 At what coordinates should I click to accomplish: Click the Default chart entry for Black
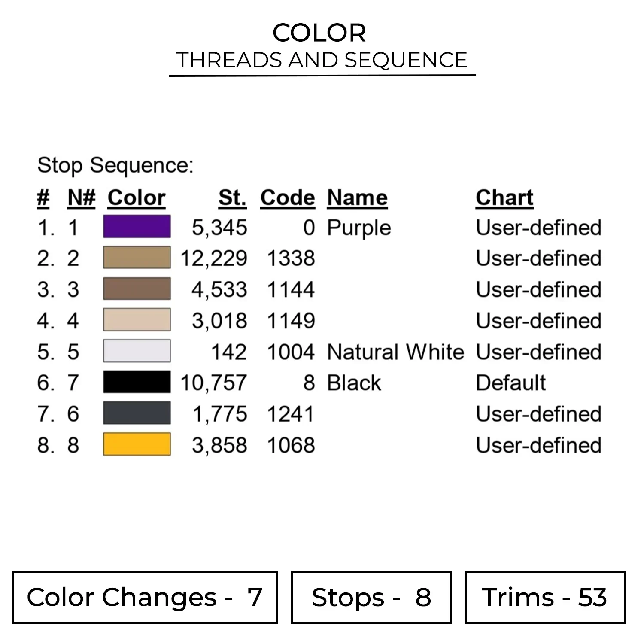point(511,383)
